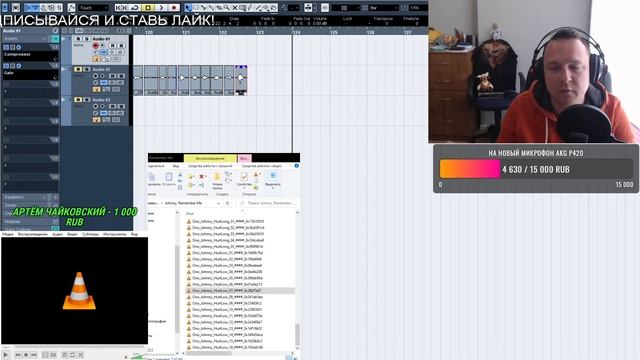The width and height of the screenshot is (640, 360).
Task: Toggle record enable on Audio 01 track
Action: tap(96, 45)
